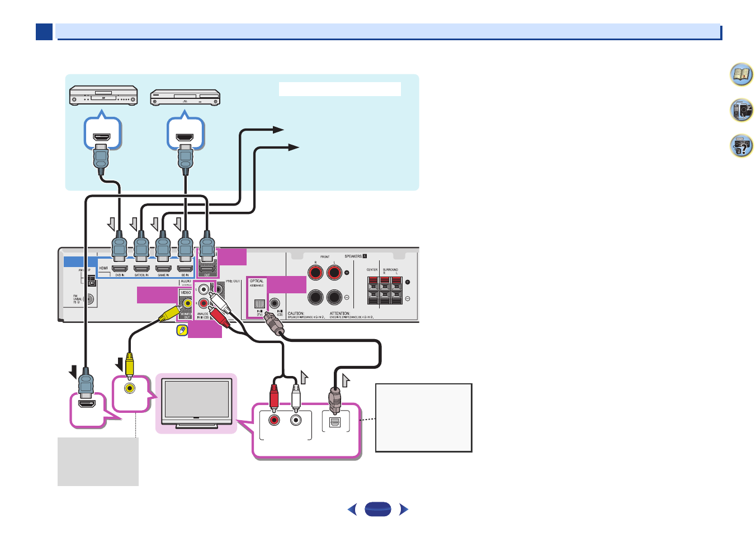Click the HDMI BD IN port
The image size is (756, 533).
point(185,269)
